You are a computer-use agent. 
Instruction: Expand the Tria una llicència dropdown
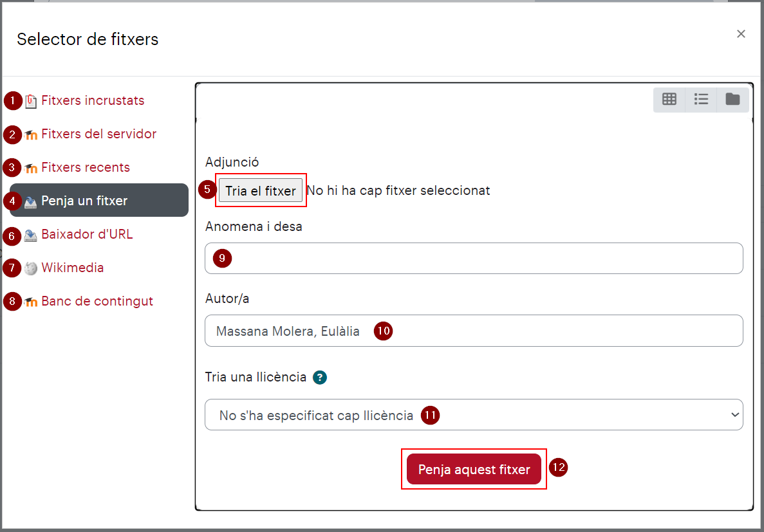(x=474, y=414)
